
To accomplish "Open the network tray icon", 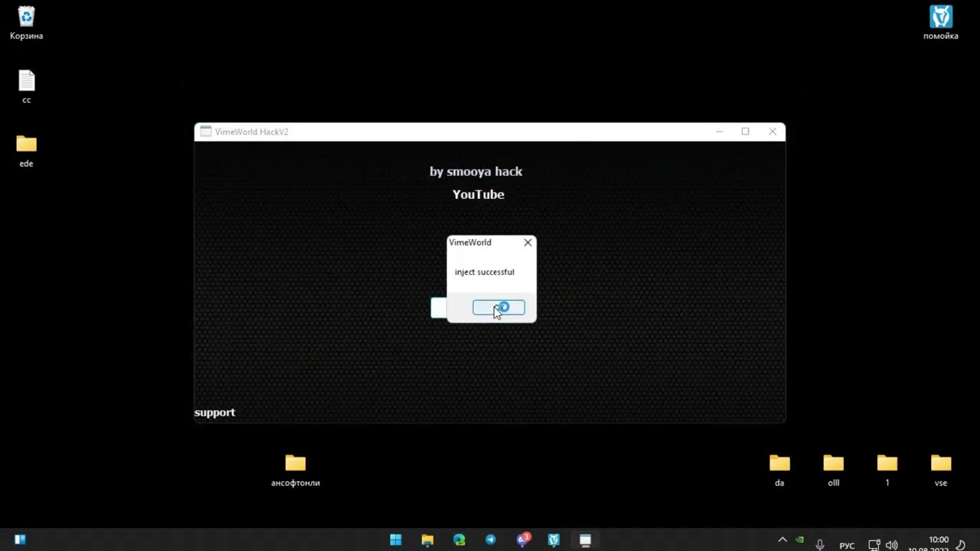I will click(874, 546).
